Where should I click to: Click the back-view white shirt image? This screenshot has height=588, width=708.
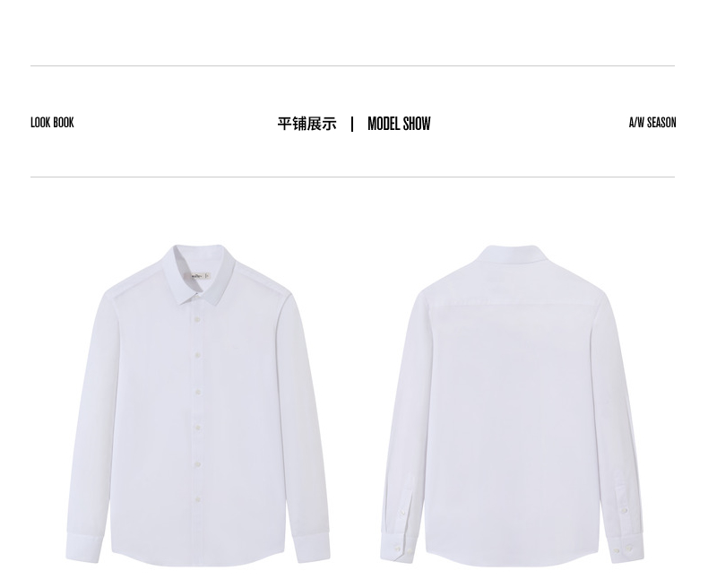tap(512, 405)
